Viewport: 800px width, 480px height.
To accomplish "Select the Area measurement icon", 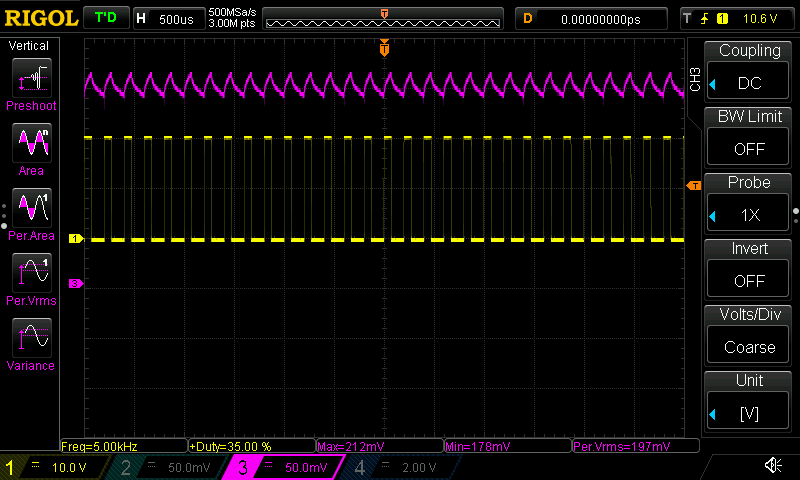I will click(x=32, y=143).
